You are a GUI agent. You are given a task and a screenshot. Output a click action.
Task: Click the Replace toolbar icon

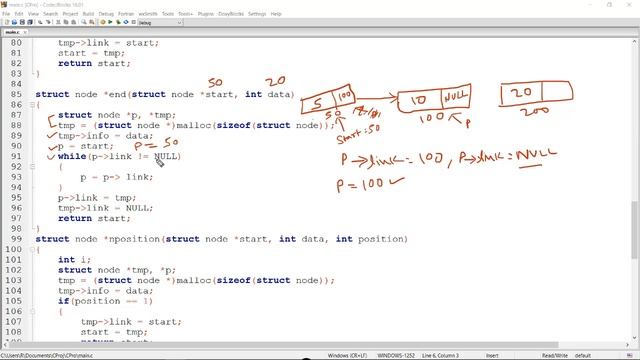(x=92, y=22)
